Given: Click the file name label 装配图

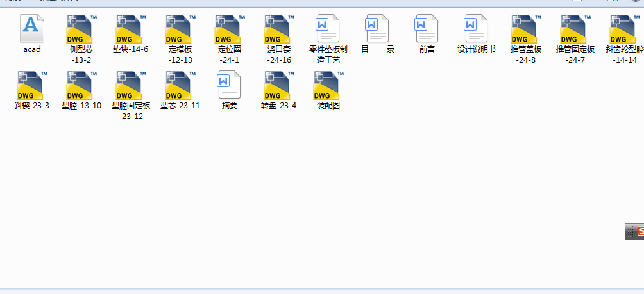Looking at the screenshot, I should (328, 106).
